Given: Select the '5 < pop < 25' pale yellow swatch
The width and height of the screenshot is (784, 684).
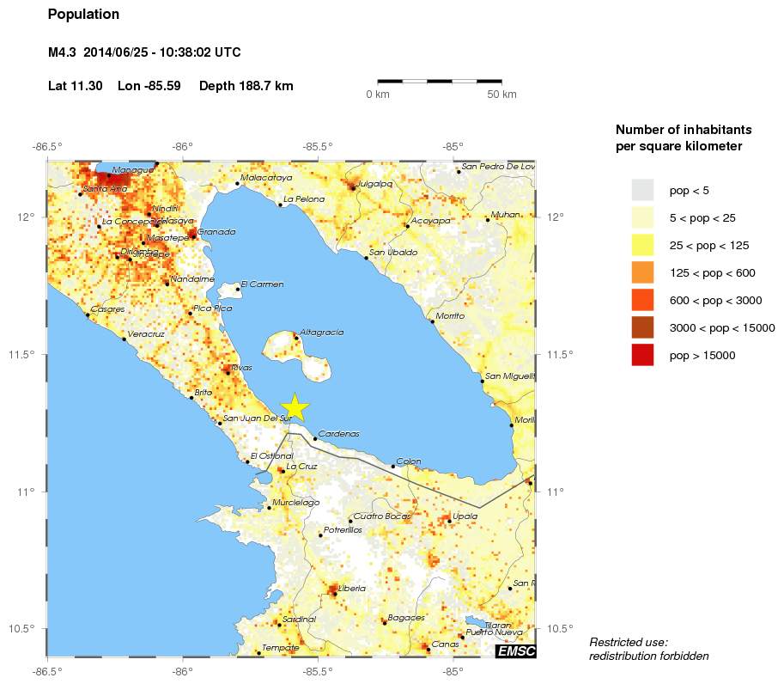Looking at the screenshot, I should click(642, 217).
